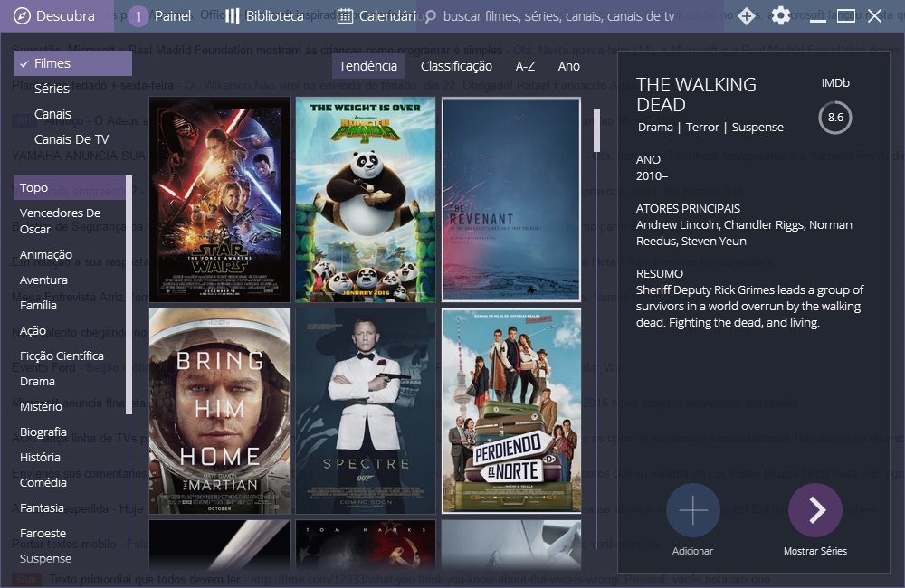Screen dimensions: 905x588
Task: Sort movies alphabetically with A-Z
Action: 525,66
